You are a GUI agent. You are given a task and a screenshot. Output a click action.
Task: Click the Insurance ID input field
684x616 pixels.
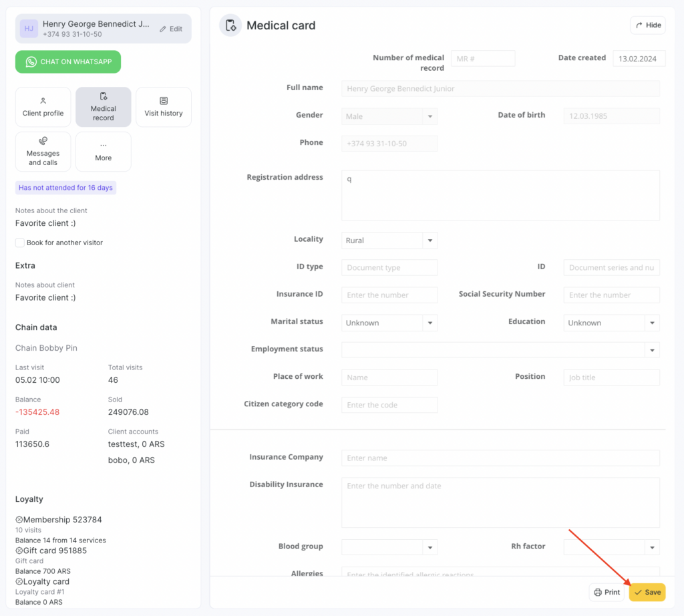[389, 295]
